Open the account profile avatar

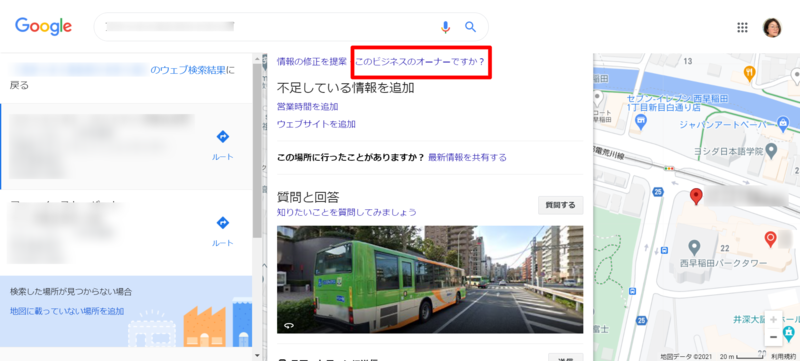point(772,28)
